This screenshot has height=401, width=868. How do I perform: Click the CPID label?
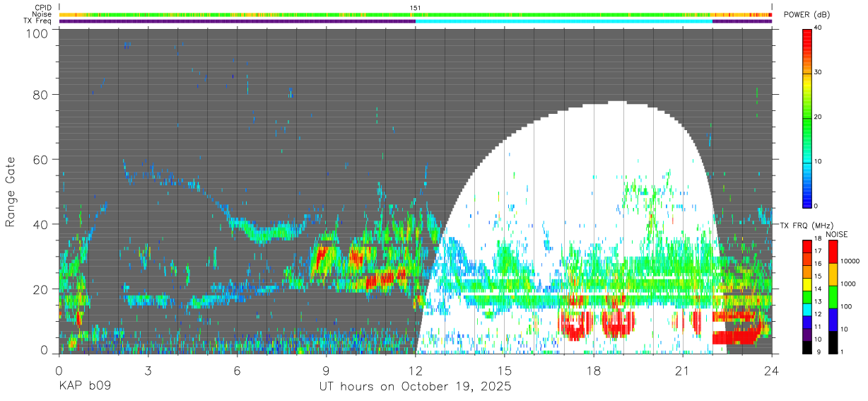click(x=44, y=8)
